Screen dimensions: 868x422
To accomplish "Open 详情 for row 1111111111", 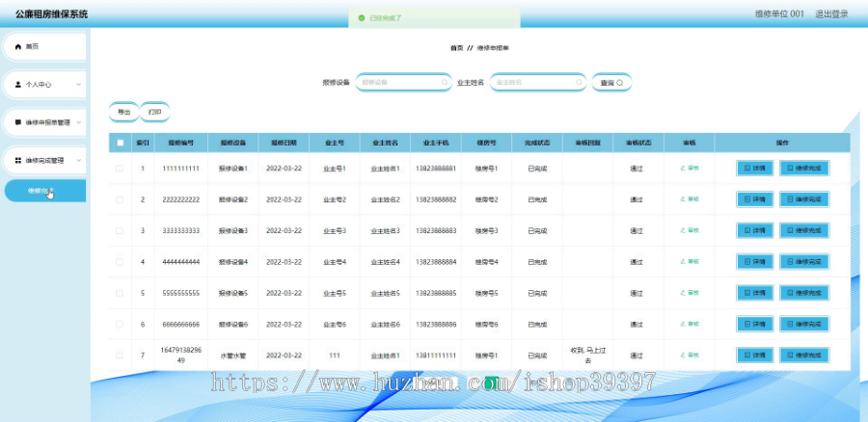I will point(754,169).
